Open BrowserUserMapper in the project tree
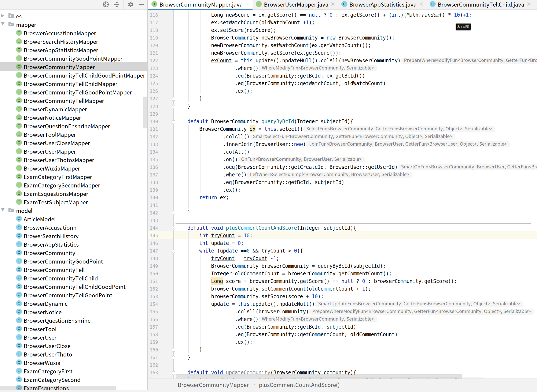 (x=50, y=152)
